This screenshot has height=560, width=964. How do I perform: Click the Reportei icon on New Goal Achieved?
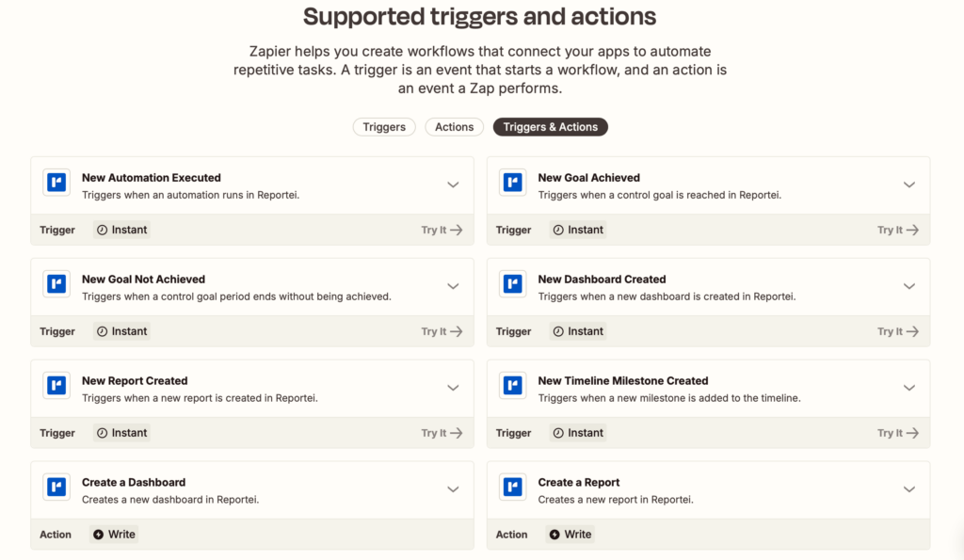512,184
